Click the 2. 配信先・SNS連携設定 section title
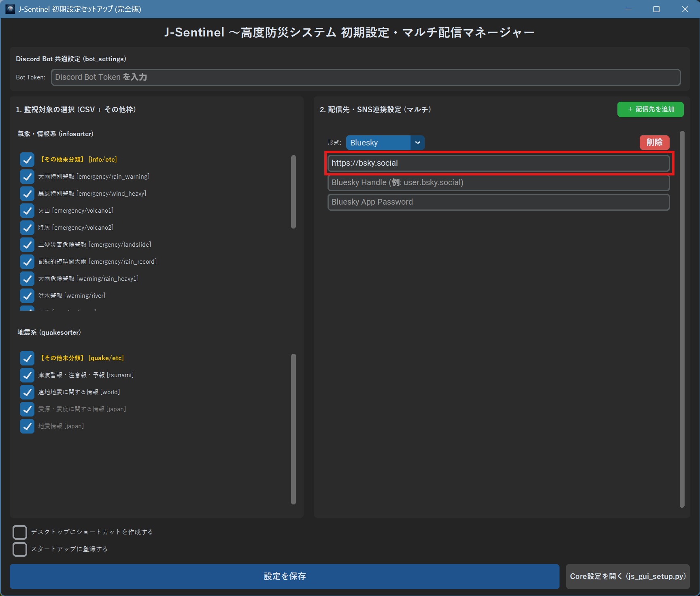This screenshot has height=596, width=700. pos(375,109)
